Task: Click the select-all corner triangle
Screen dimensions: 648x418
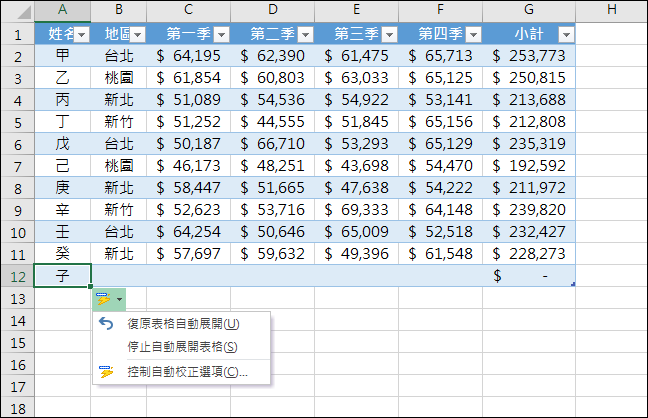Action: pos(24,13)
